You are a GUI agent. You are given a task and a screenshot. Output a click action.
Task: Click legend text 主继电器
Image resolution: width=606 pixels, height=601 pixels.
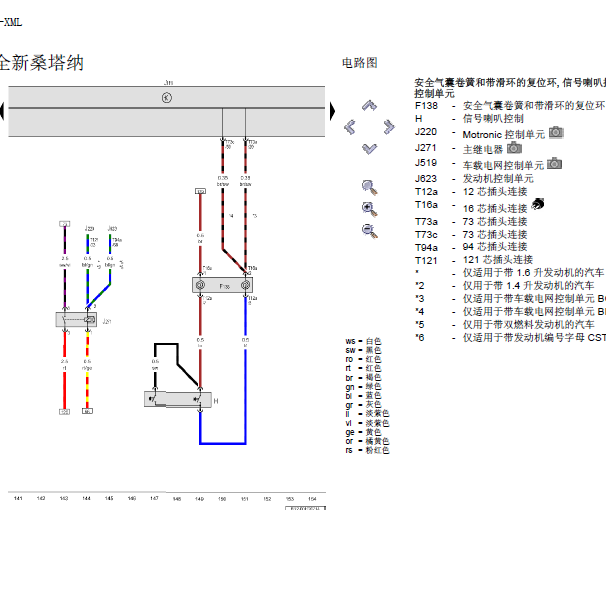[483, 150]
